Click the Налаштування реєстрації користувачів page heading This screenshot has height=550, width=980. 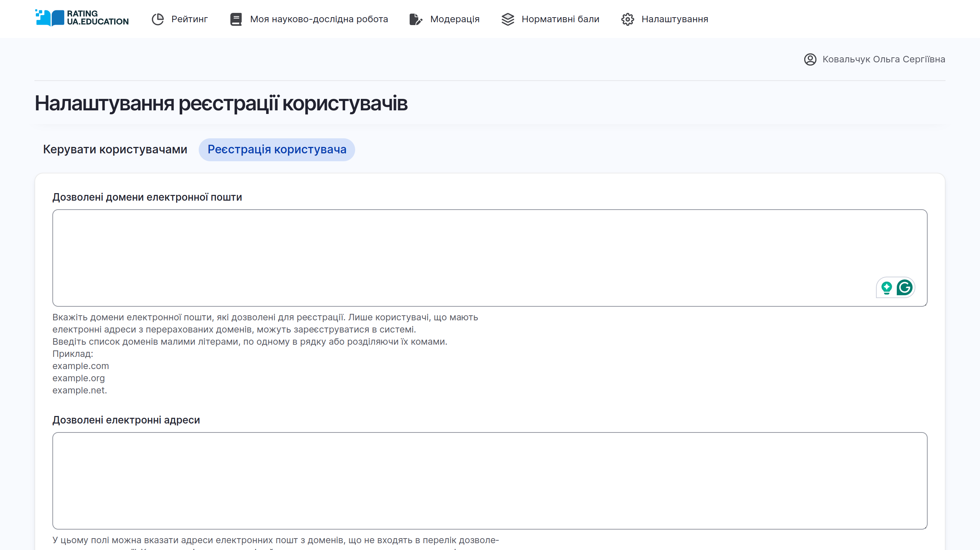[x=221, y=103]
